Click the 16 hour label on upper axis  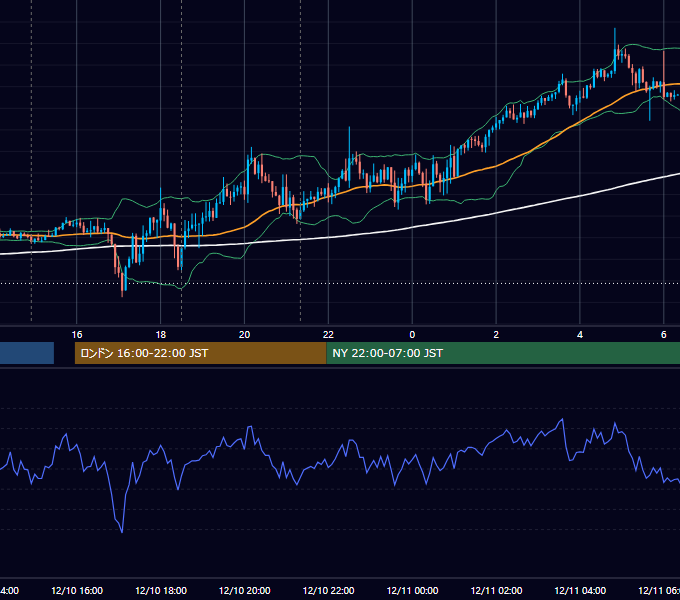(77, 335)
